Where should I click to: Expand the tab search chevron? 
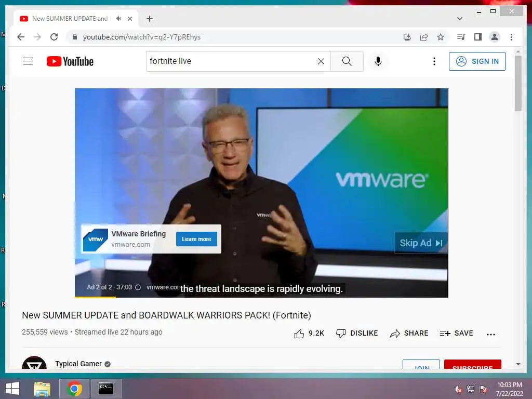point(460,19)
